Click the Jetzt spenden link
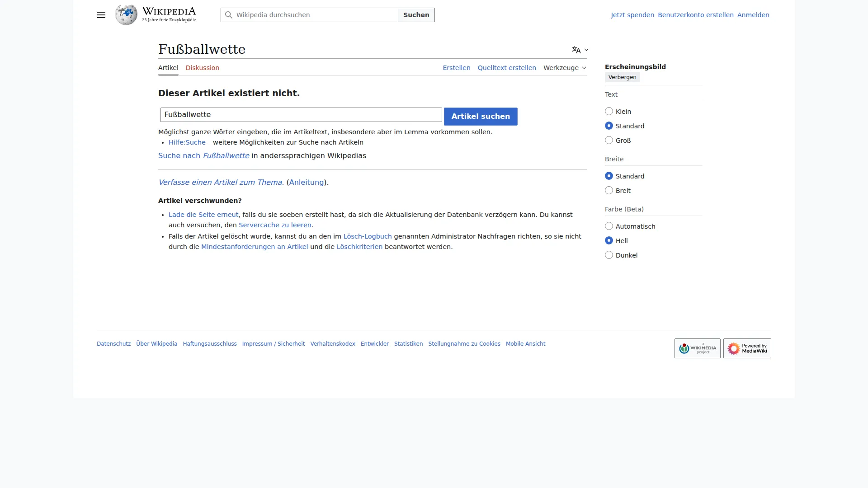Image resolution: width=868 pixels, height=488 pixels. (632, 15)
